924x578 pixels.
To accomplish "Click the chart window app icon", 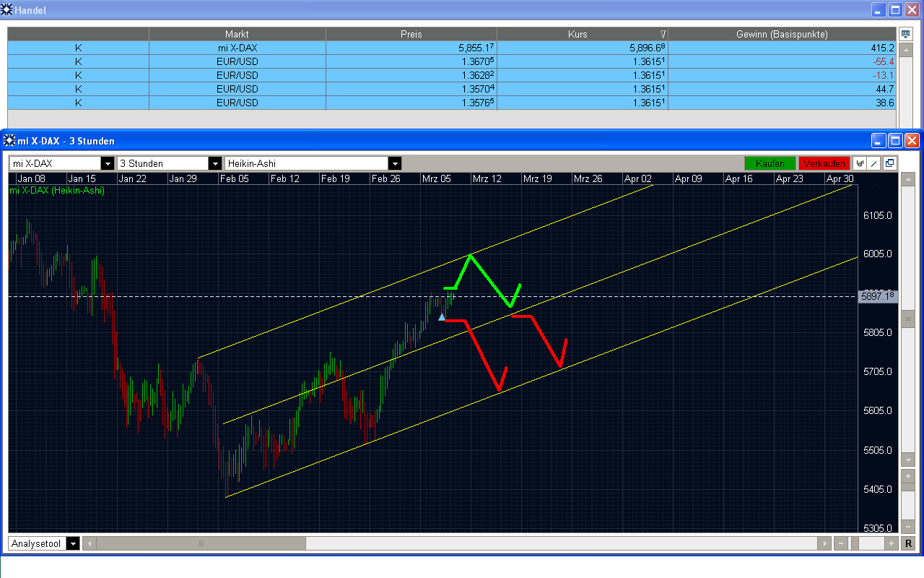I will (x=10, y=140).
